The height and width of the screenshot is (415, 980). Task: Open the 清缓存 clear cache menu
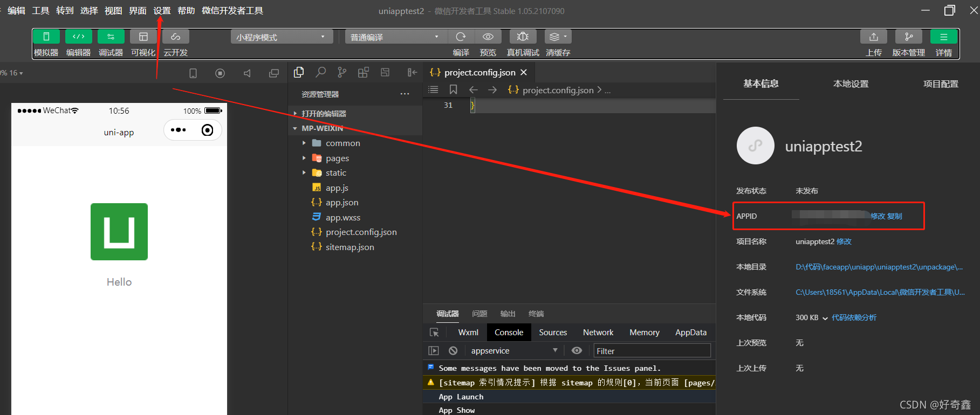[558, 37]
